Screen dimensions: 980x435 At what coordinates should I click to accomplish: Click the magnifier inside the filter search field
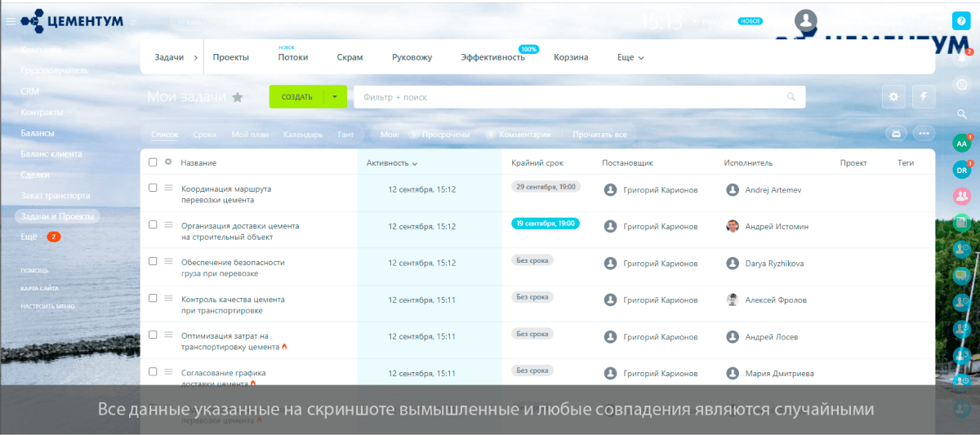(791, 97)
